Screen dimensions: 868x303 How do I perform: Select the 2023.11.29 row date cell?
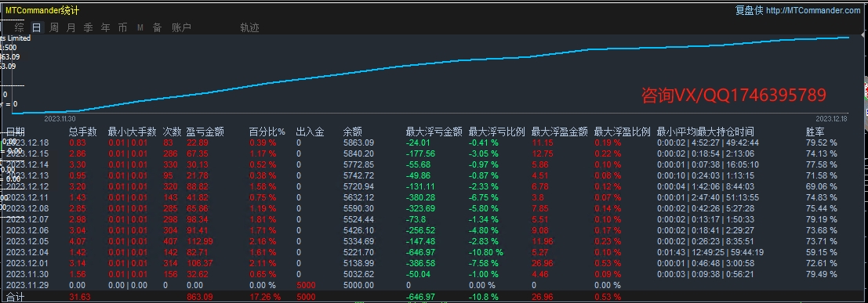pyautogui.click(x=27, y=285)
